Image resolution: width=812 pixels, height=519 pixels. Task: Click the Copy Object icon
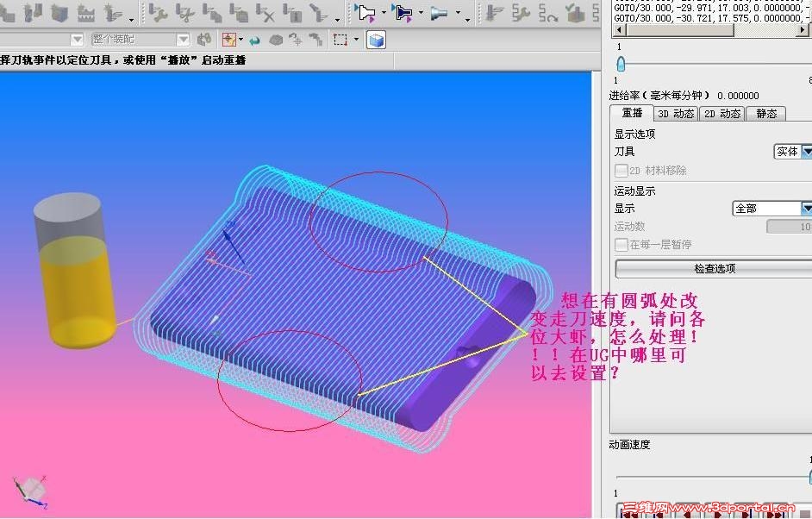coord(212,11)
